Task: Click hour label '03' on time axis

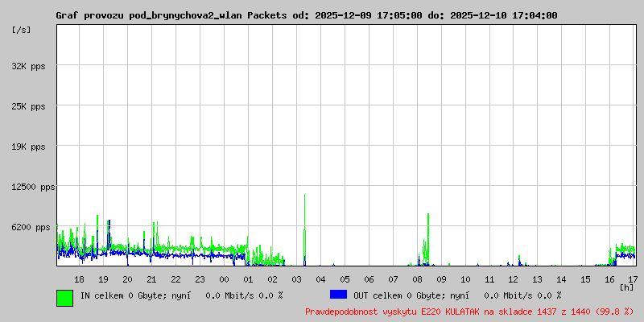Action: click(x=296, y=279)
